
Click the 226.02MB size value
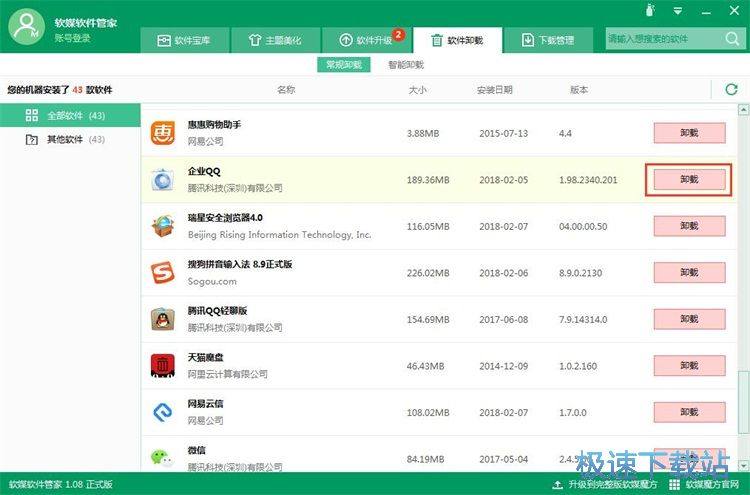pos(428,273)
